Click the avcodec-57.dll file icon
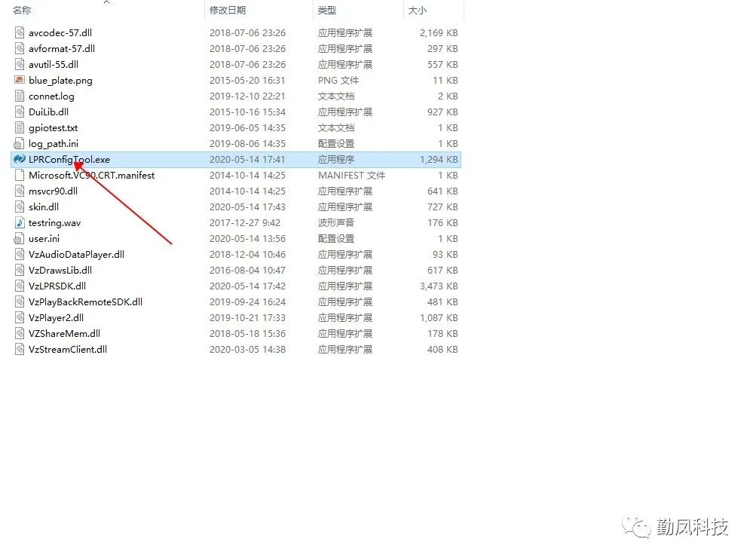 [x=19, y=32]
